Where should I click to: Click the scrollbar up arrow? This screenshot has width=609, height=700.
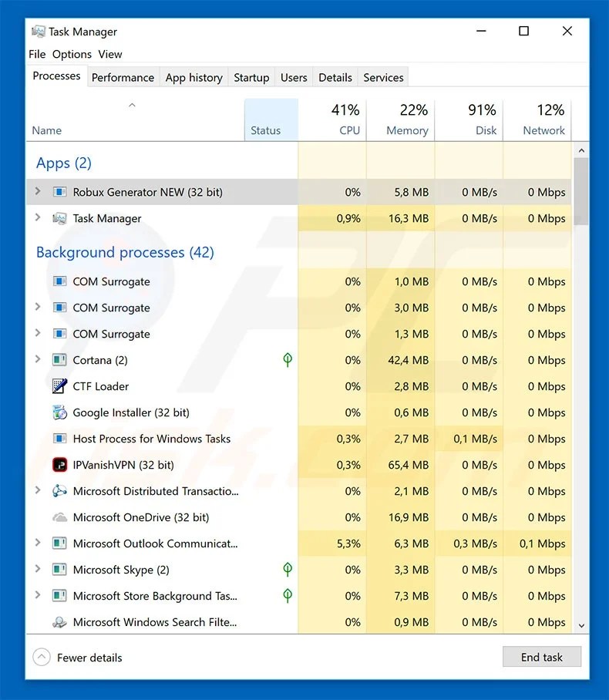(x=581, y=151)
